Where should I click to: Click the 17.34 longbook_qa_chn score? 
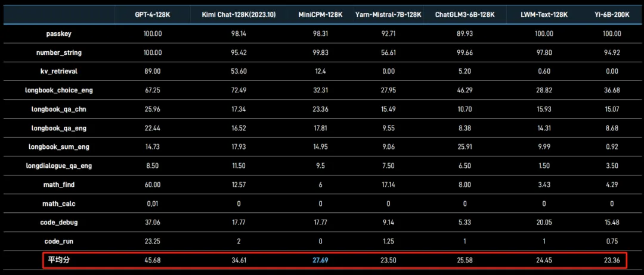[239, 110]
